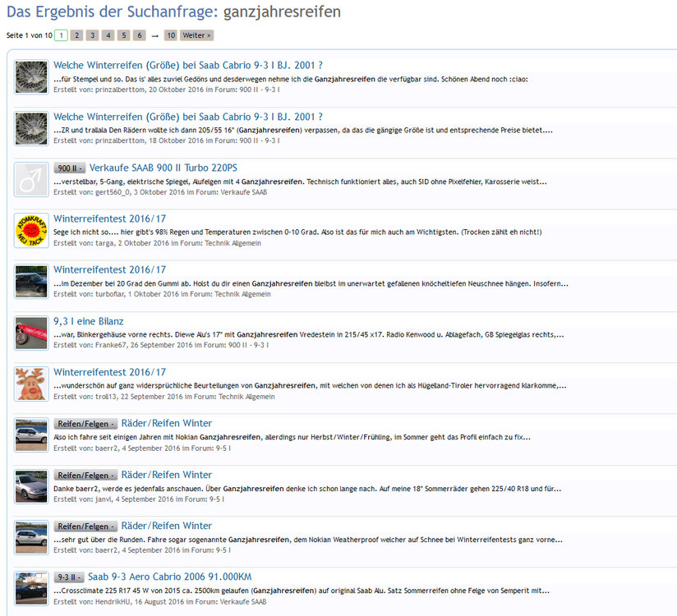View prinzalberttom avatar on 18 Oktober result
Image resolution: width=677 pixels, height=616 pixels.
tap(31, 129)
